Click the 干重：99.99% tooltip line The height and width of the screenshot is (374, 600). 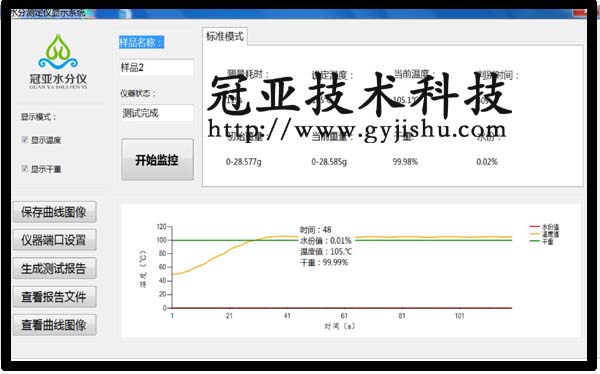tap(324, 262)
